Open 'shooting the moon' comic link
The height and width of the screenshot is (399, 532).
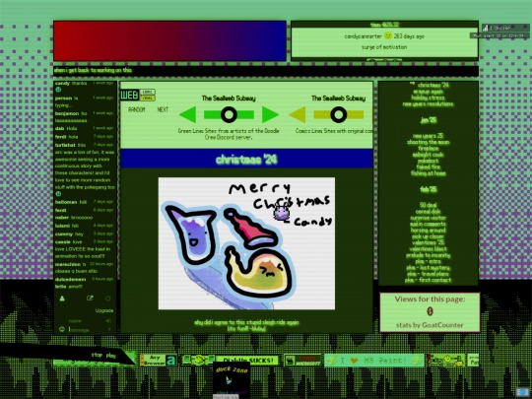[428, 142]
